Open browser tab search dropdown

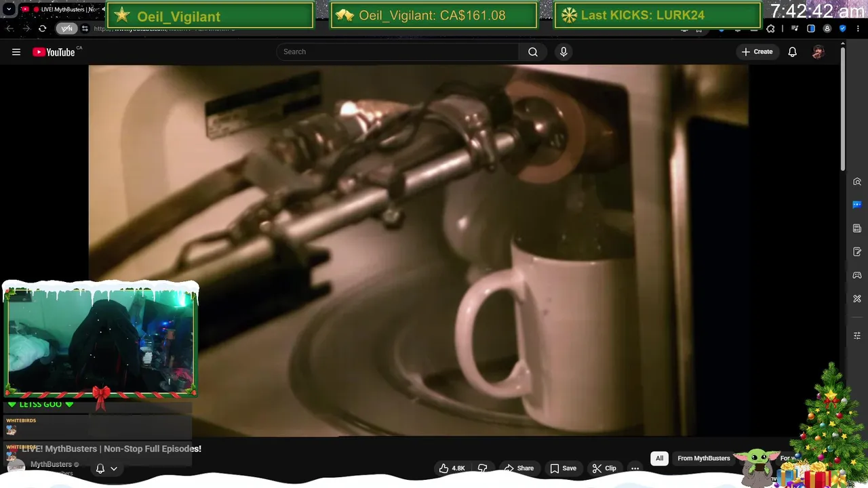(9, 9)
